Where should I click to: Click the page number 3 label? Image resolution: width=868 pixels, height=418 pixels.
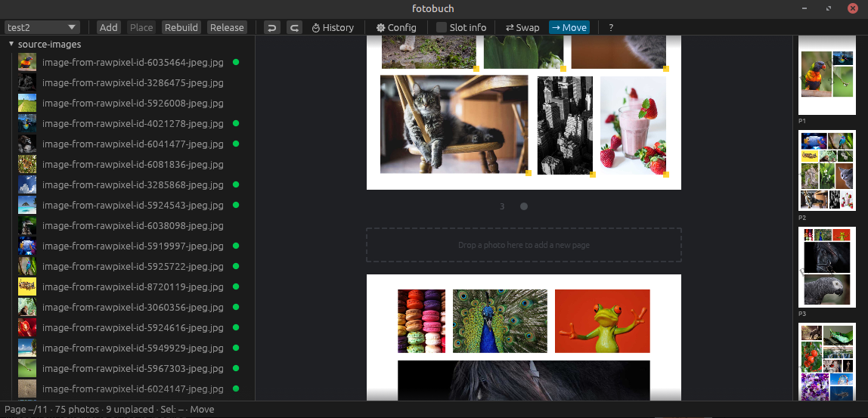(502, 206)
